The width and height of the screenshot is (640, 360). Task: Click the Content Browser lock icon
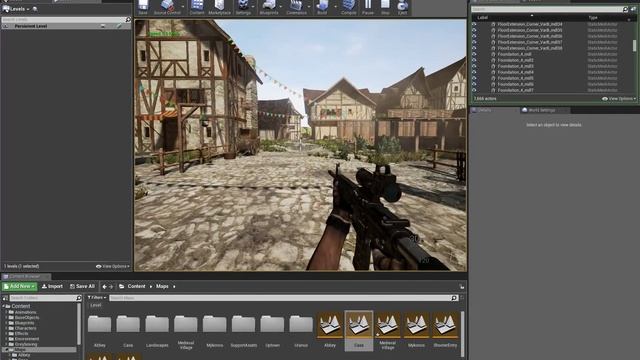(462, 287)
